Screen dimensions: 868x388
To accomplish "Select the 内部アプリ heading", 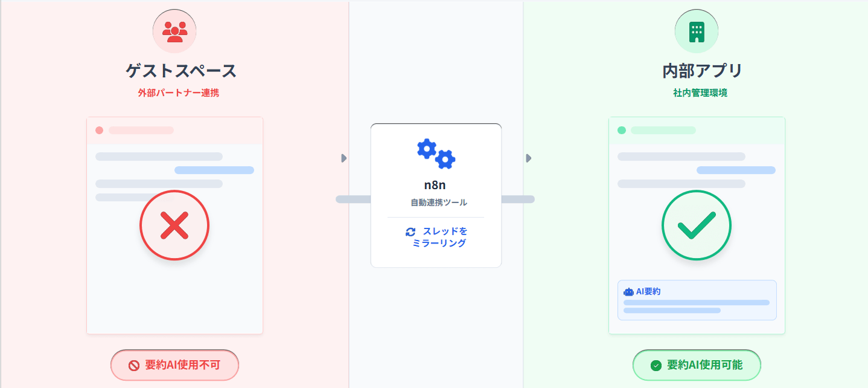I will (703, 71).
